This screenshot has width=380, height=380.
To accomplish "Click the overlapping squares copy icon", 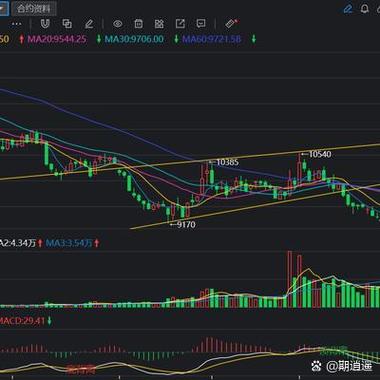I will click(x=67, y=24).
